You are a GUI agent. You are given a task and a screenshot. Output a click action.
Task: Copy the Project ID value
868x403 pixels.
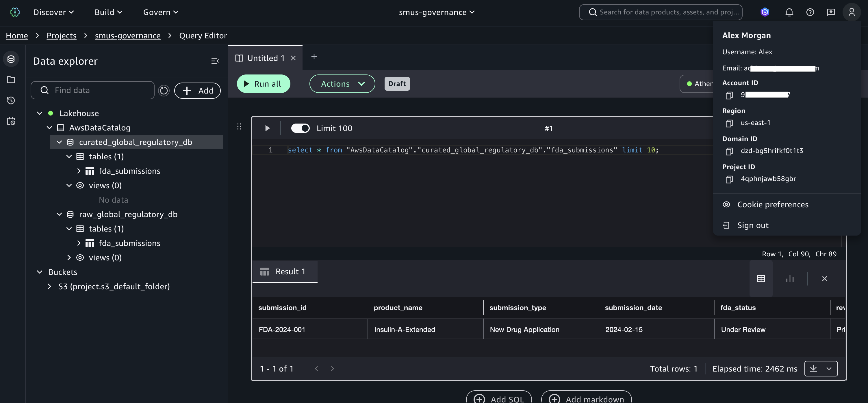point(729,180)
